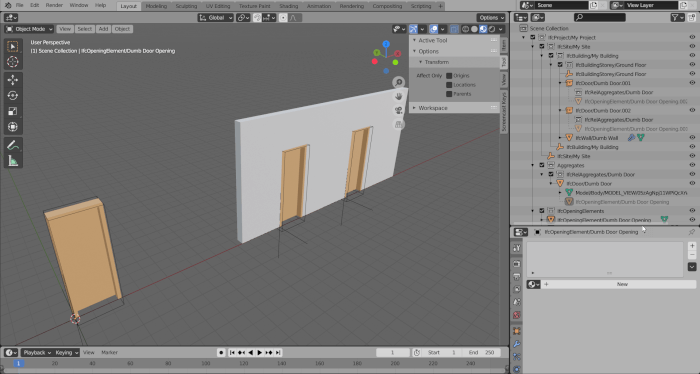Open the Render menu
700x374 pixels.
(x=54, y=5)
